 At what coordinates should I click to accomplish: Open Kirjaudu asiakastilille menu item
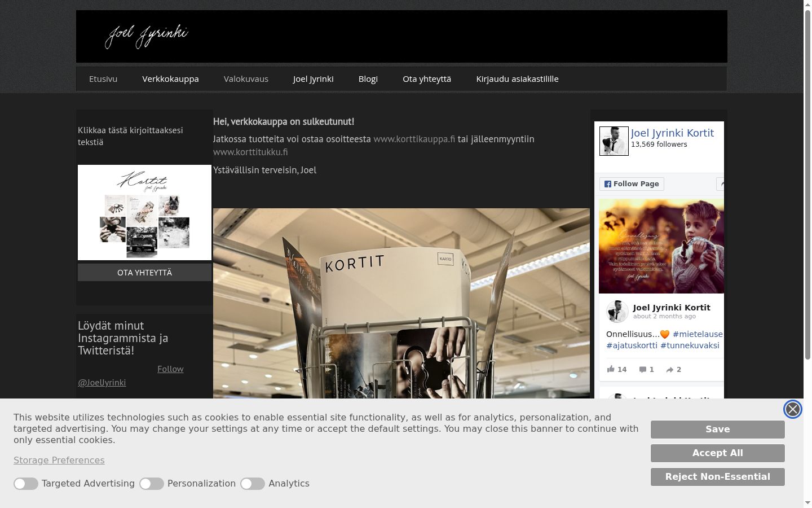point(517,79)
